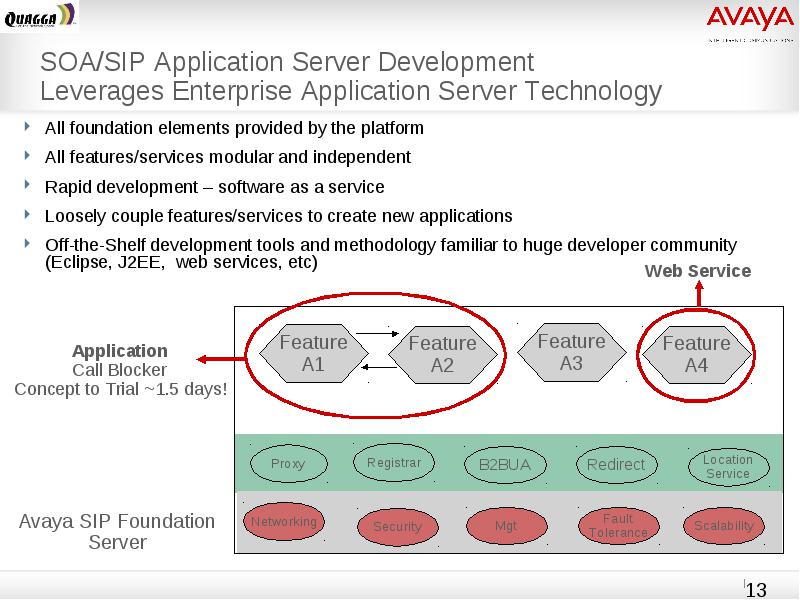Click bullet 'Rapid development – software as a service'
The image size is (800, 600).
[x=214, y=187]
